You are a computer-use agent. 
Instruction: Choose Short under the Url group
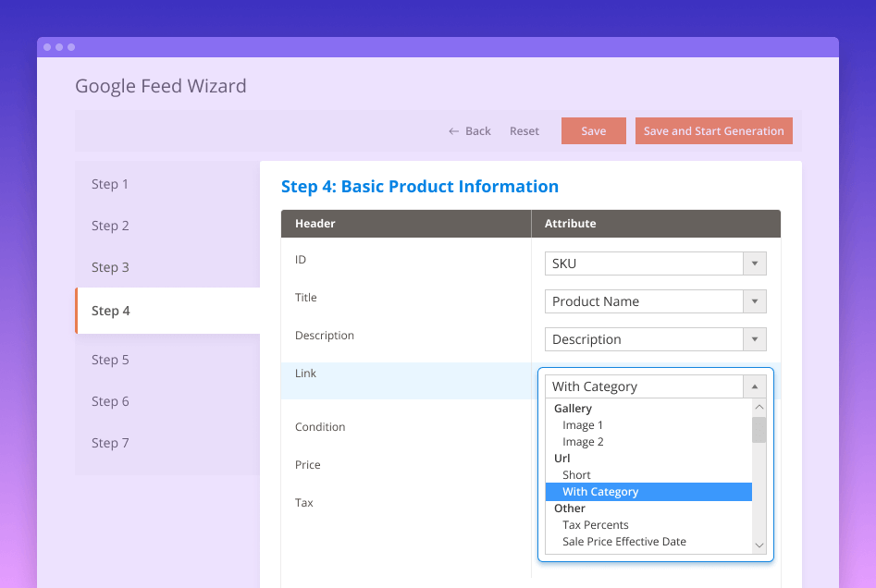coord(576,474)
